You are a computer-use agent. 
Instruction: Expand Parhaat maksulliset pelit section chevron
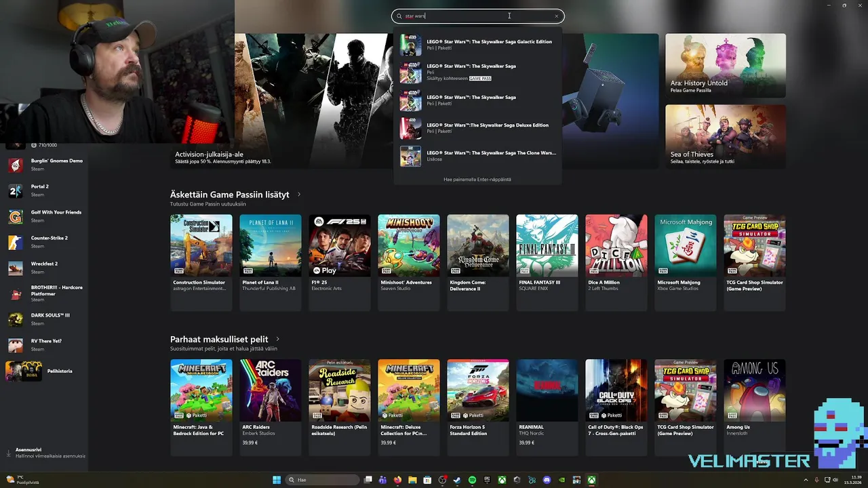pos(277,339)
